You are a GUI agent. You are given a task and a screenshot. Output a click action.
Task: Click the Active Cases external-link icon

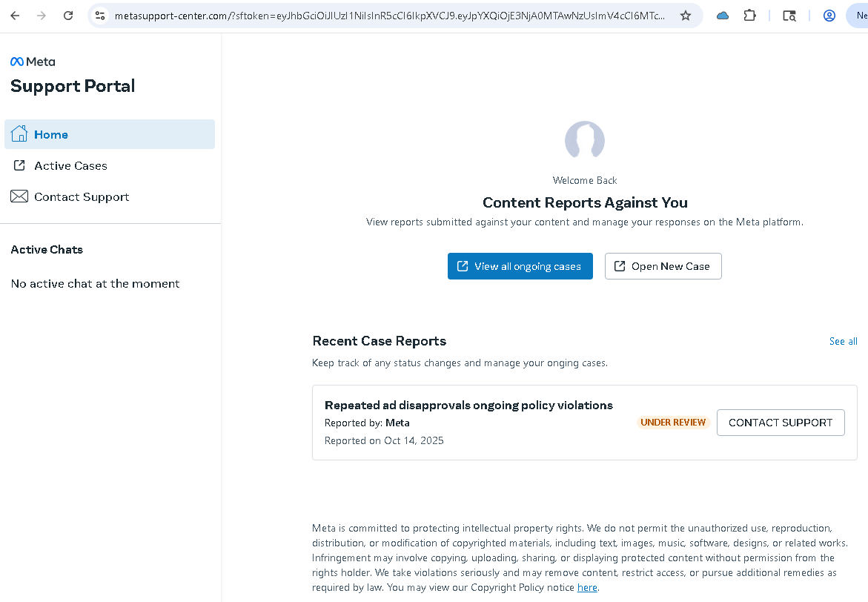click(19, 165)
